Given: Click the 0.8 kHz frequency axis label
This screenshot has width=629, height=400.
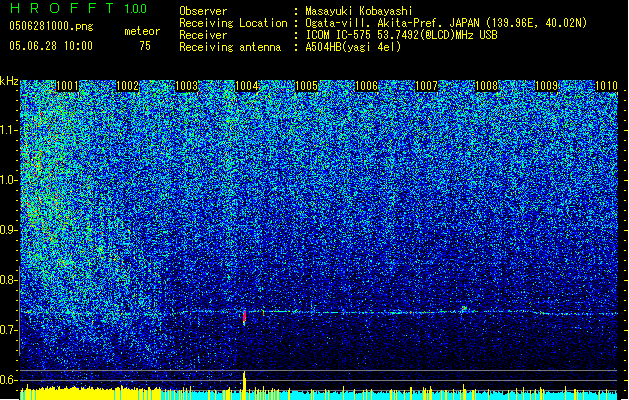Looking at the screenshot, I should click(x=8, y=280).
